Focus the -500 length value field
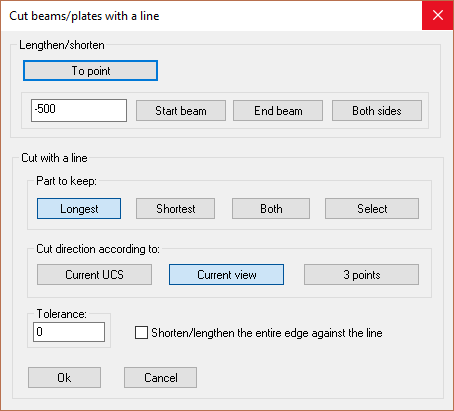Screen dimensions: 454x411 pos(79,110)
